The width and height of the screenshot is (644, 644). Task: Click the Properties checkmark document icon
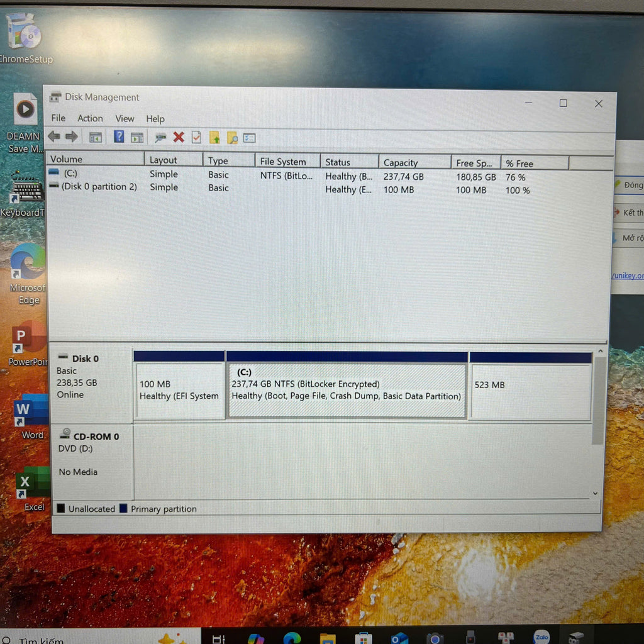click(x=196, y=137)
